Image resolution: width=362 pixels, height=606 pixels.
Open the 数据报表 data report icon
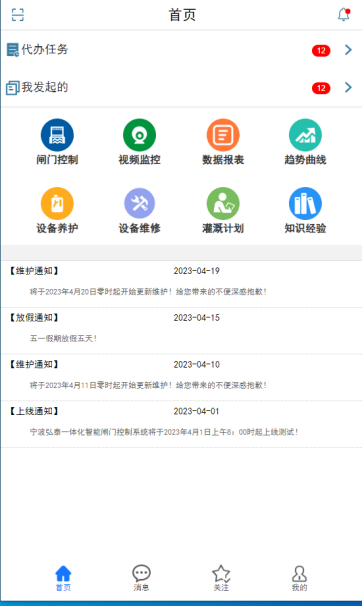(223, 135)
